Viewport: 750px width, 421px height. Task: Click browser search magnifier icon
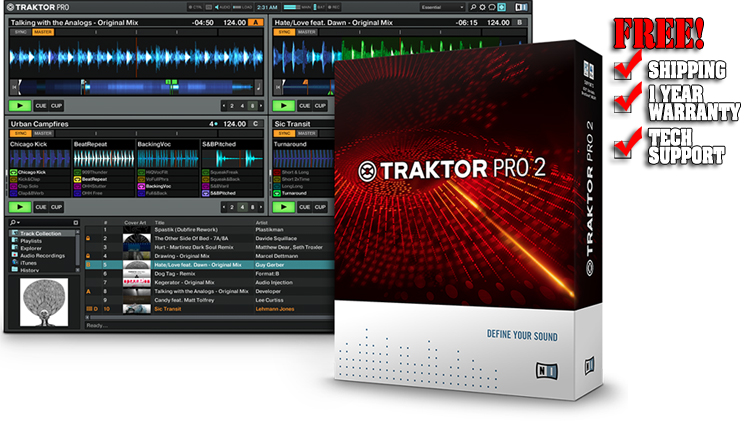click(x=13, y=222)
